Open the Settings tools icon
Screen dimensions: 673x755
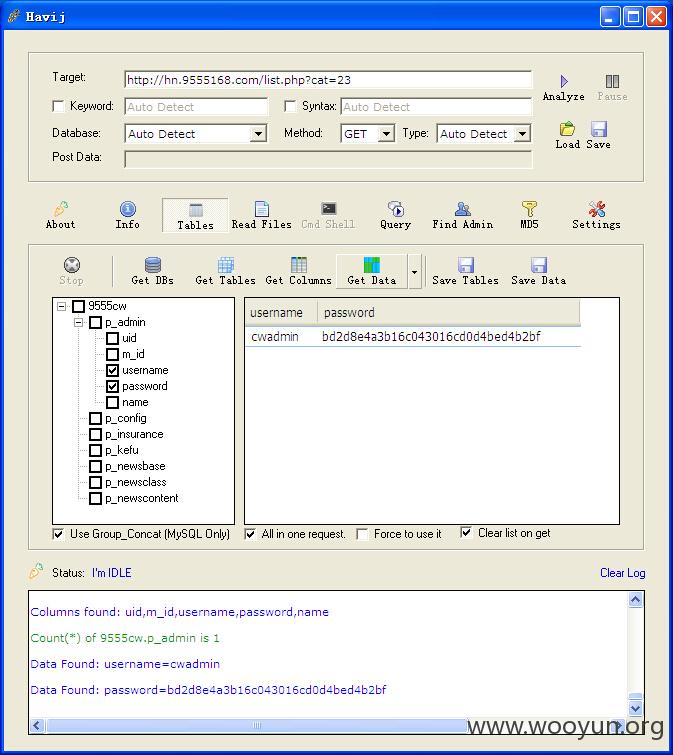pyautogui.click(x=596, y=208)
